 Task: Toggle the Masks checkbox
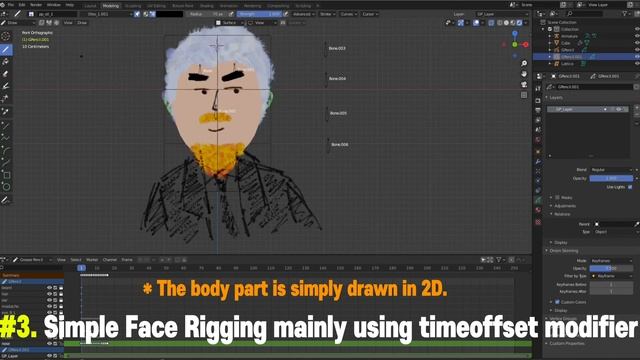click(x=557, y=198)
